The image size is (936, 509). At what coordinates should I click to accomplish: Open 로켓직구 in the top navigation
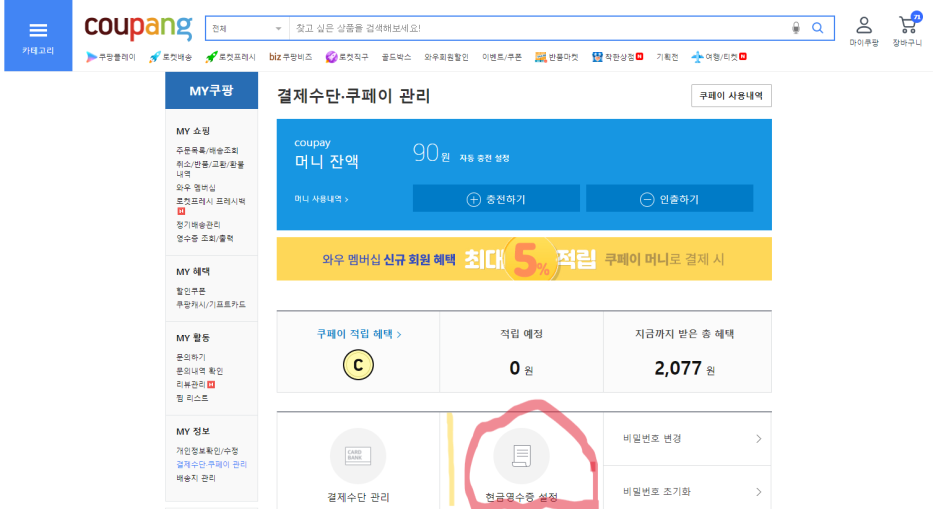click(x=347, y=57)
